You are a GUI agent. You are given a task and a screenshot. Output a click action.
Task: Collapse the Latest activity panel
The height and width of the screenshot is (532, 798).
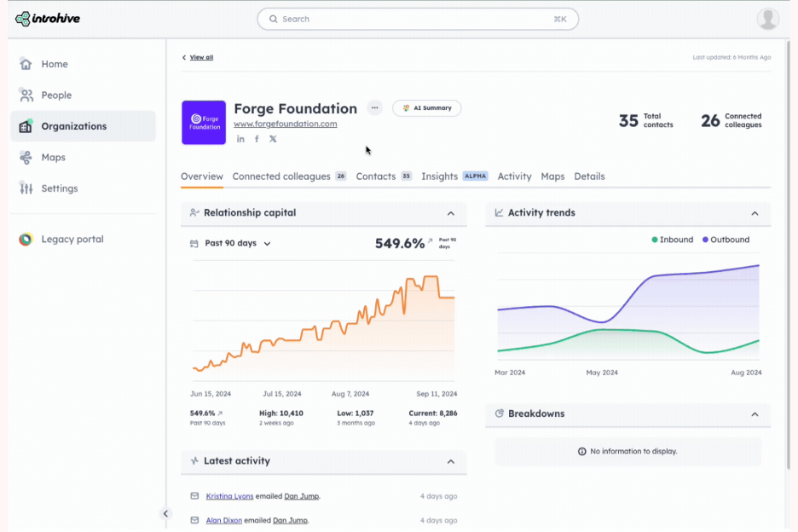[x=451, y=462]
